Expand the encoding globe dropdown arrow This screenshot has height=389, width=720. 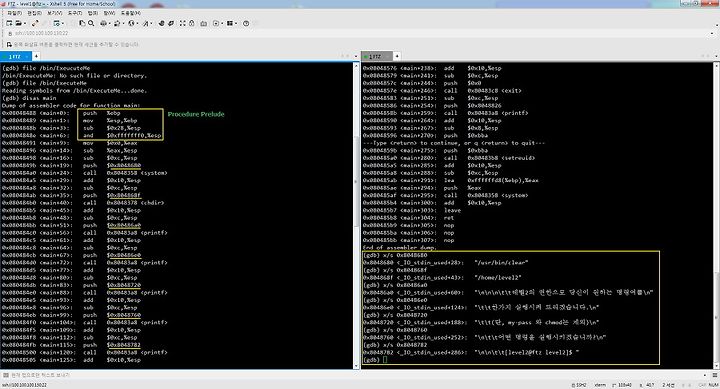(137, 23)
